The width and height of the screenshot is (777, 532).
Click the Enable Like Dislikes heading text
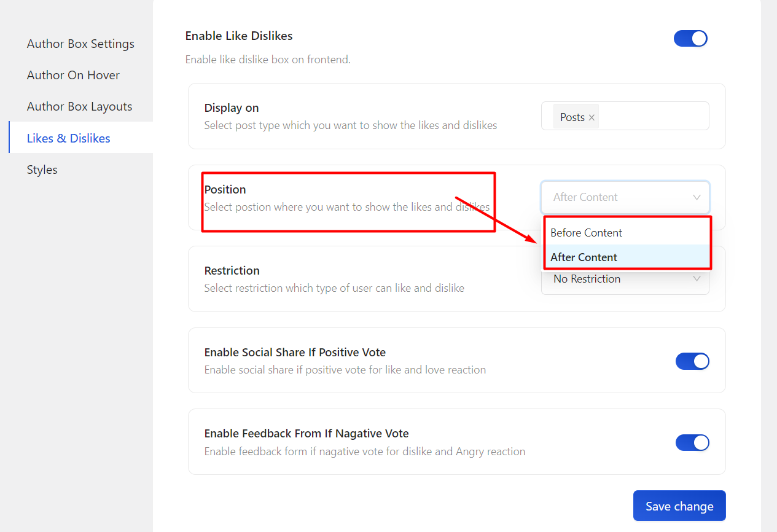click(238, 36)
